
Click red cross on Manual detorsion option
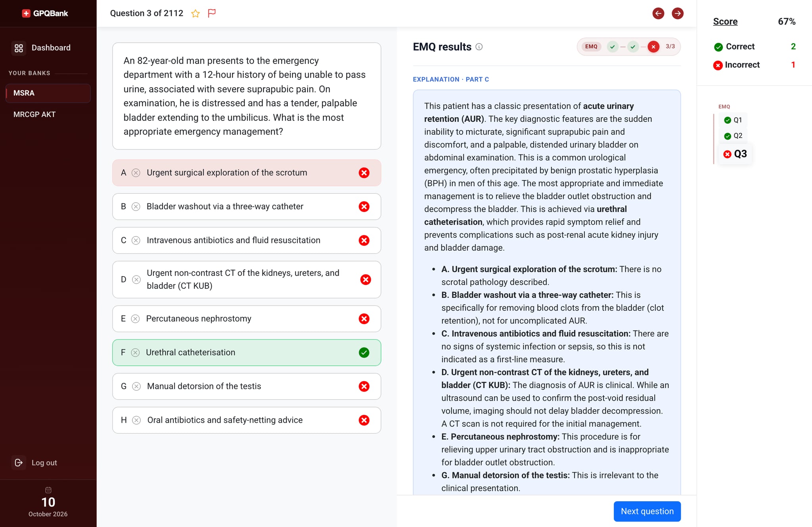tap(364, 386)
